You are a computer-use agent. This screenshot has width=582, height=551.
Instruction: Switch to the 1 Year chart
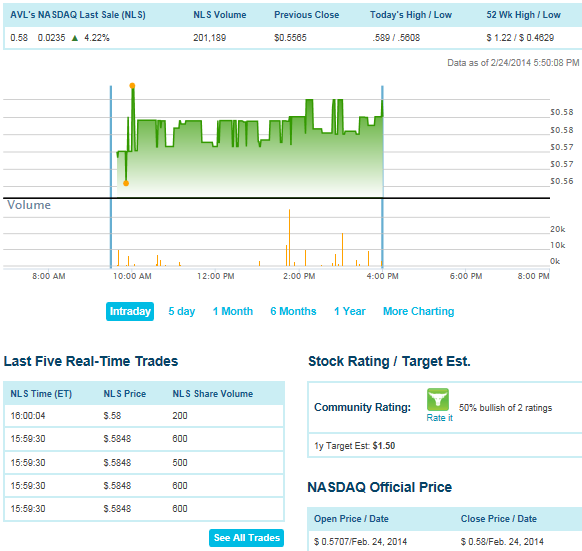(x=350, y=311)
